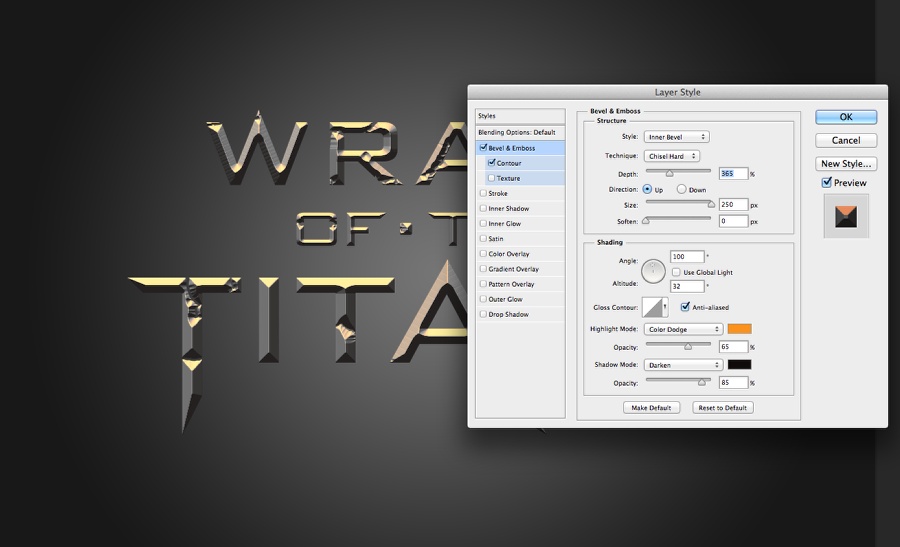
Task: Click Make Default button
Action: (x=651, y=408)
